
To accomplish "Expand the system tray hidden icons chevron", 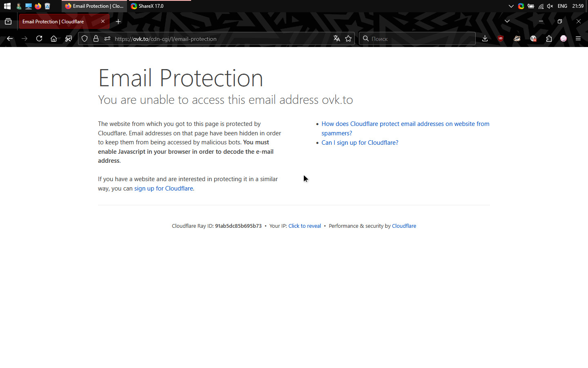I will click(511, 6).
